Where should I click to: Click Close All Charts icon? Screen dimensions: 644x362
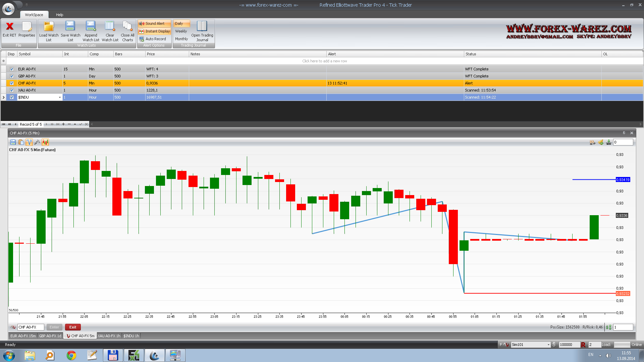pos(127,27)
